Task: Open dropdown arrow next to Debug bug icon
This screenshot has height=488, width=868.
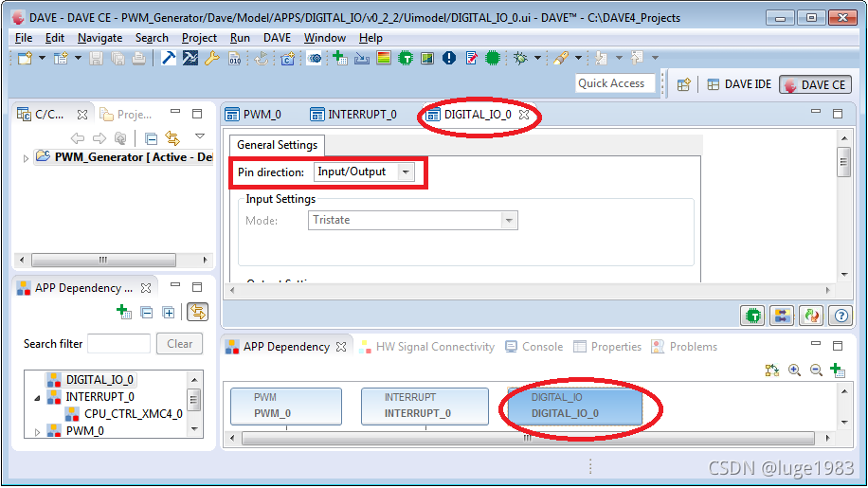Action: pyautogui.click(x=537, y=58)
